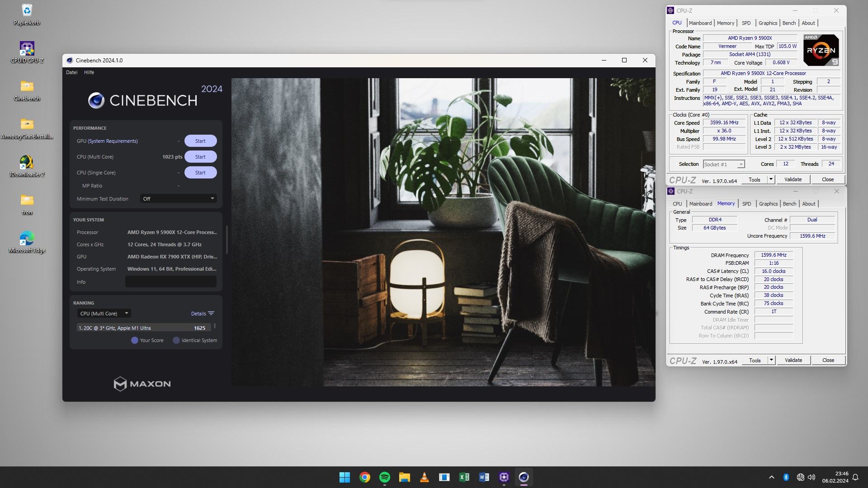The image size is (868, 488).
Task: Switch to Bench tab in lower CPU-Z
Action: [x=789, y=204]
